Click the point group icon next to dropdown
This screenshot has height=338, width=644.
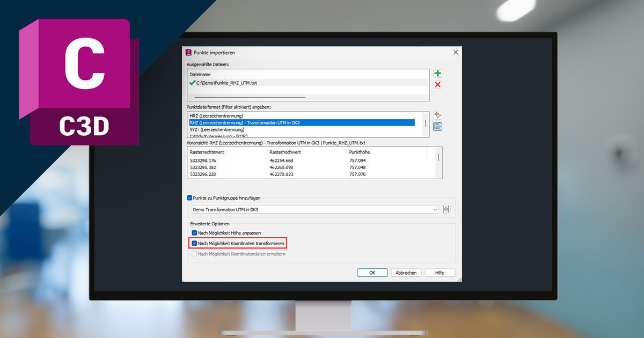446,209
